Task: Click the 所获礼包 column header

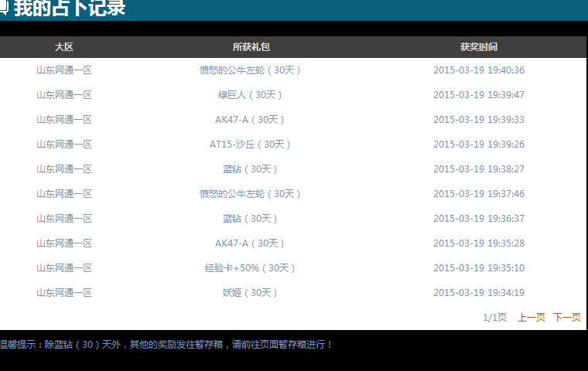Action: click(x=251, y=47)
